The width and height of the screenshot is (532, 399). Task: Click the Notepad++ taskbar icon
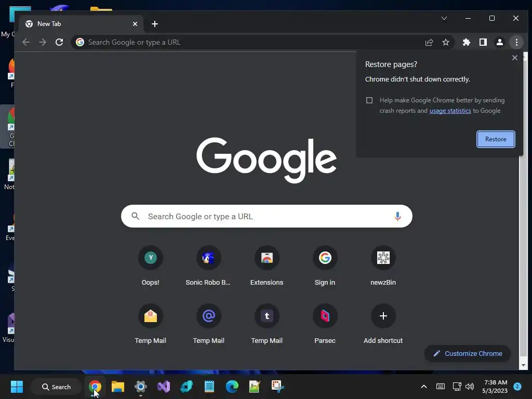click(x=255, y=387)
